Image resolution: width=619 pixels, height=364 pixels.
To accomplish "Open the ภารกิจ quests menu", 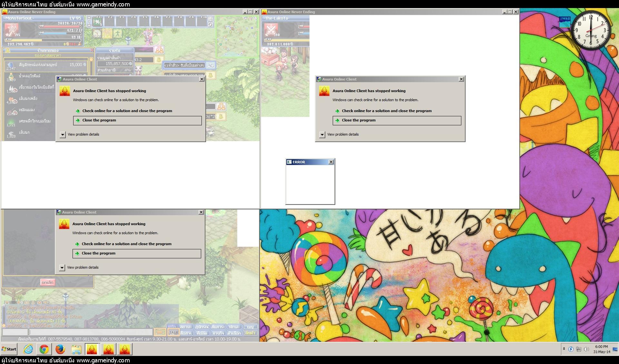I will (218, 333).
